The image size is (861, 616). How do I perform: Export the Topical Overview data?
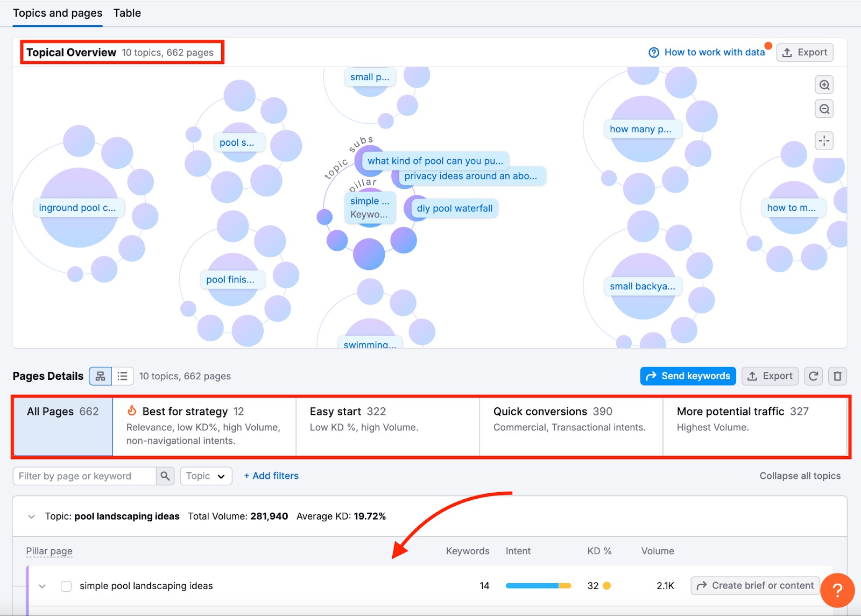pyautogui.click(x=805, y=52)
